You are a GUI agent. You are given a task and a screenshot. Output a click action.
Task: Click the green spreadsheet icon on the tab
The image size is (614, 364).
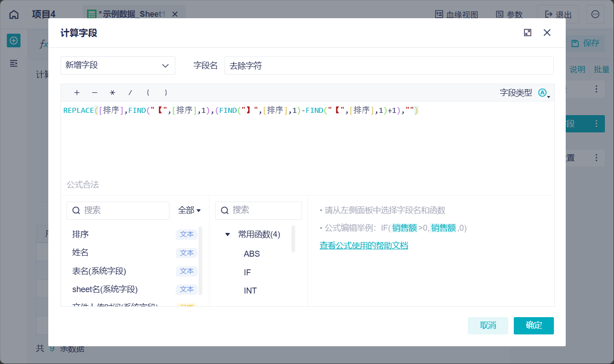(x=92, y=15)
